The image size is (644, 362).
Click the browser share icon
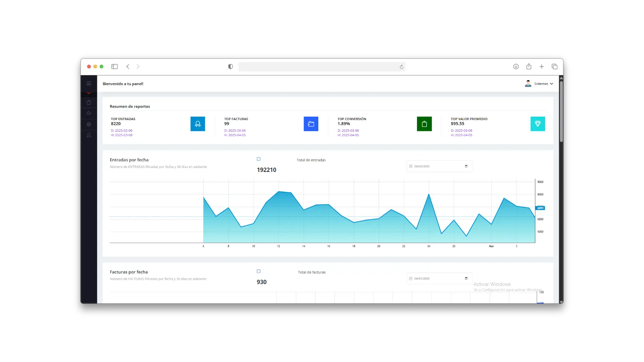529,66
